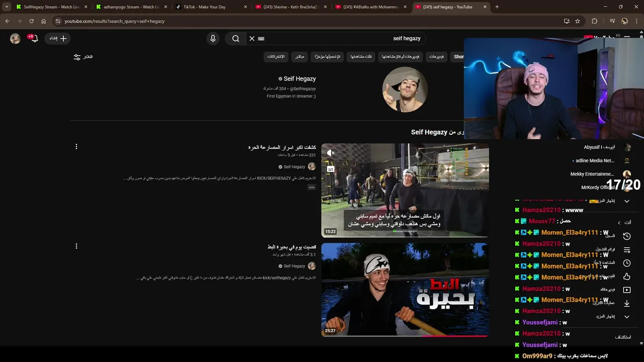Viewport: 644px width, 362px height.
Task: Play the wrestling secrets video thumbnail
Action: (x=405, y=191)
